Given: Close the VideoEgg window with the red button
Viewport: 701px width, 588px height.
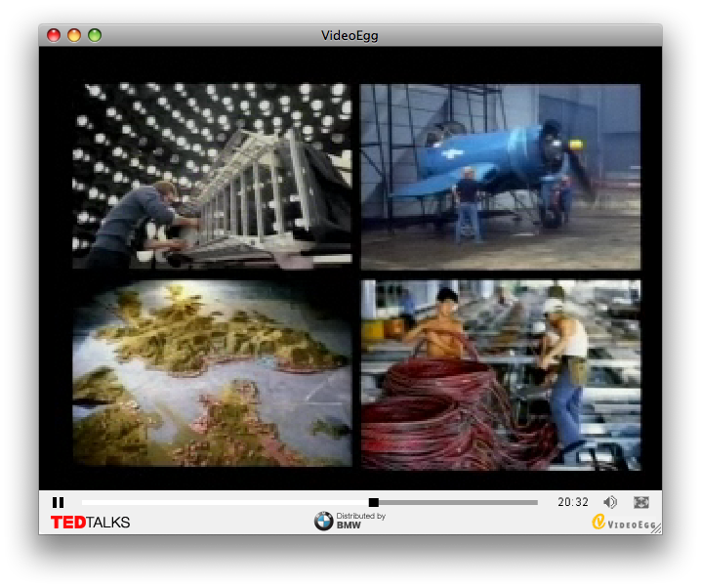Looking at the screenshot, I should [54, 36].
